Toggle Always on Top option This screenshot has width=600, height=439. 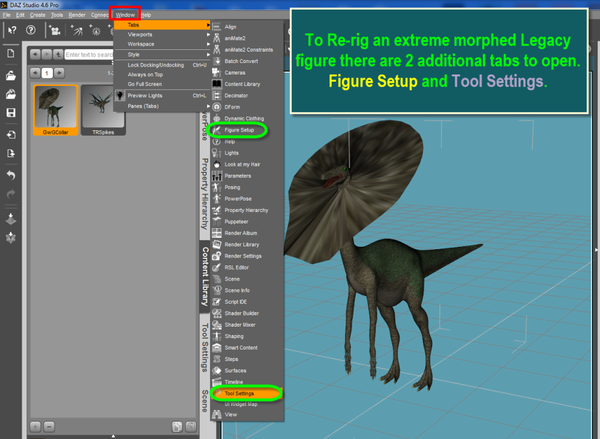pos(162,75)
